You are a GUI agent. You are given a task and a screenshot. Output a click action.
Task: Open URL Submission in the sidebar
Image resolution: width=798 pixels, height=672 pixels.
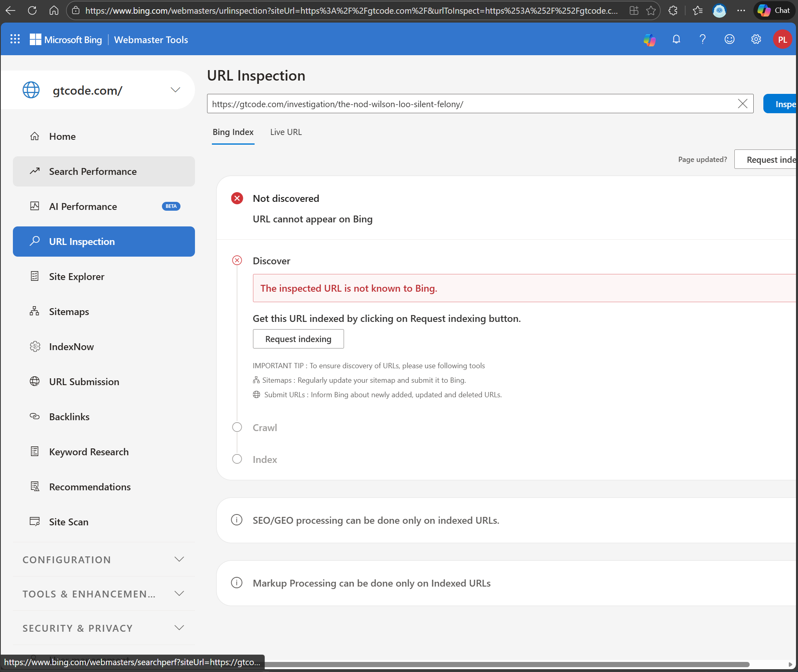tap(84, 382)
